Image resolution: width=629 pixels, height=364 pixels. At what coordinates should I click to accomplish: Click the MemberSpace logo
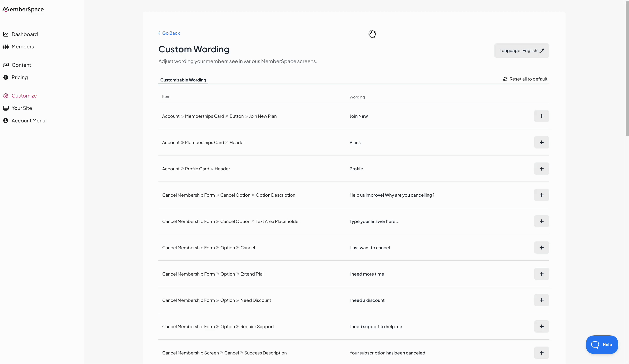[23, 9]
